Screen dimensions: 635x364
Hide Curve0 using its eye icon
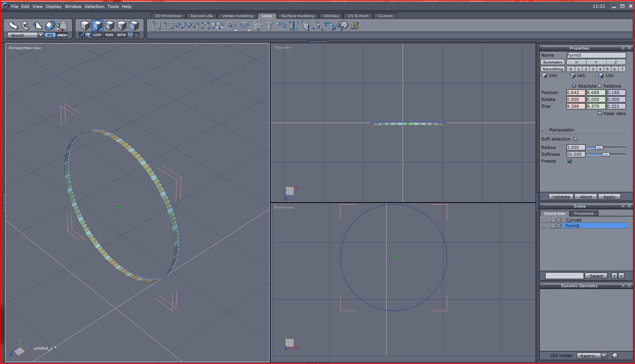558,220
